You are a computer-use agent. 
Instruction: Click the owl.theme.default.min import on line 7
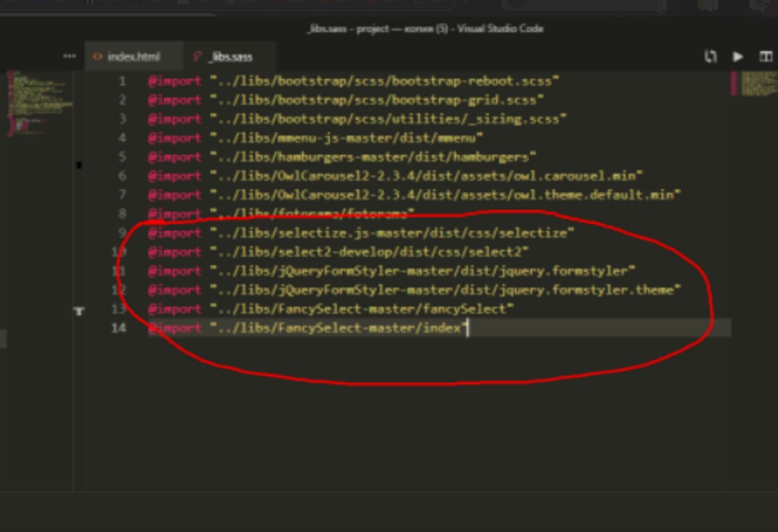pyautogui.click(x=414, y=194)
